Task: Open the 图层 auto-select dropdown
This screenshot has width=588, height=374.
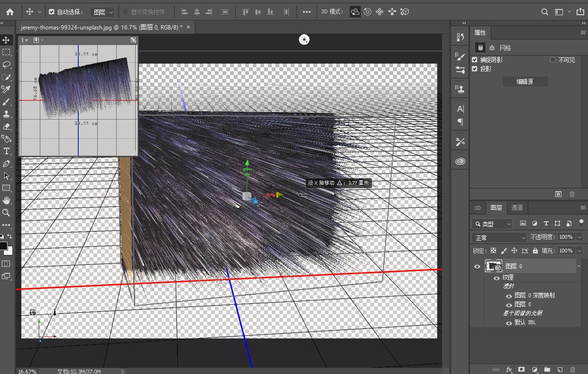Action: pyautogui.click(x=103, y=12)
